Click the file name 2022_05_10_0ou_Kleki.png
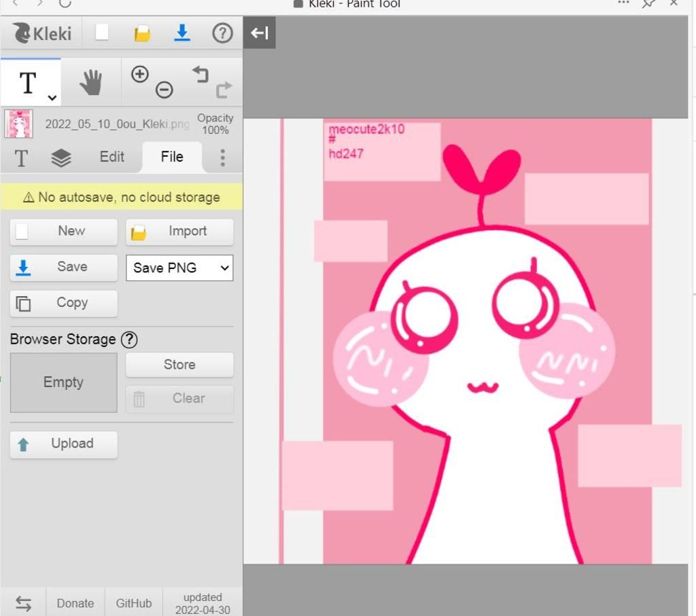The height and width of the screenshot is (616, 696). click(117, 124)
